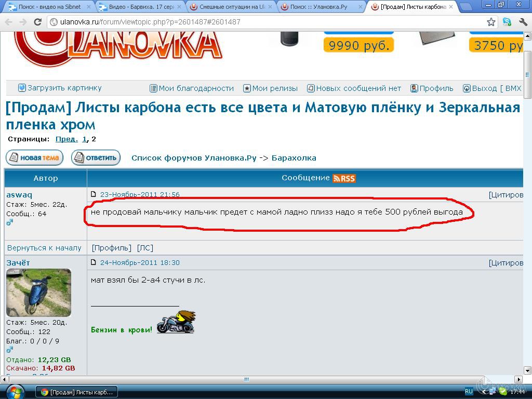The image size is (532, 399).
Task: Open [ЛС] private message link
Action: coord(145,248)
